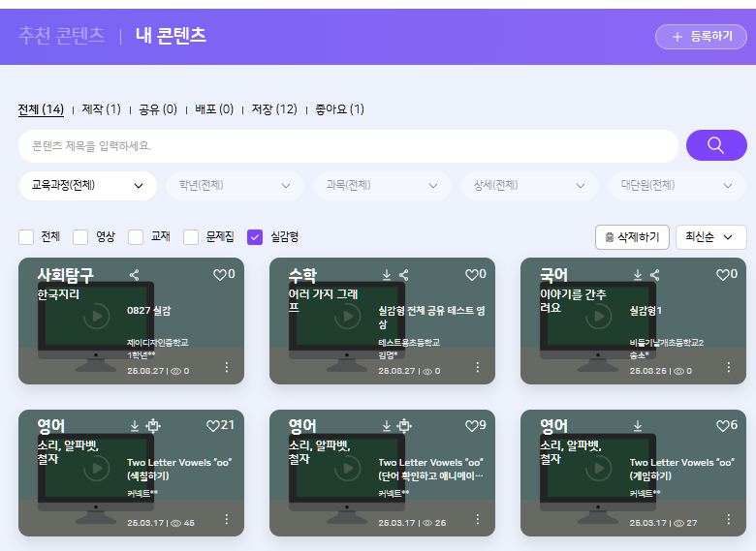The image size is (756, 551).
Task: Open more options on 사회탐구 card
Action: [227, 367]
